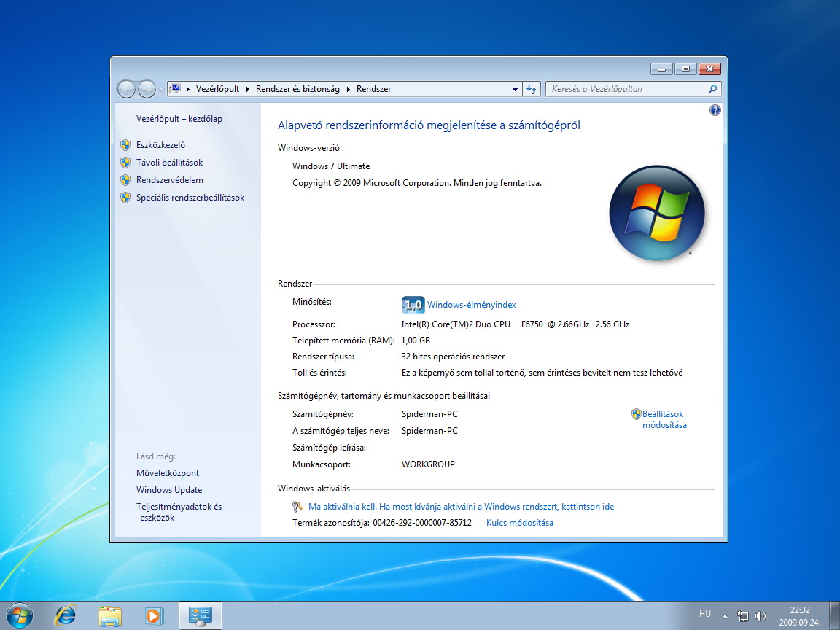Open Internet Explorer from the taskbar

coord(65,615)
